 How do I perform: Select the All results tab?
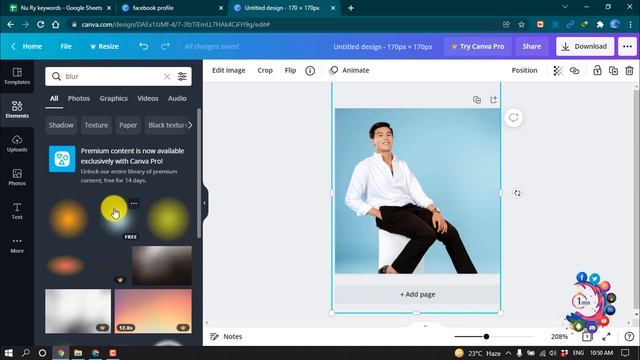[x=54, y=98]
